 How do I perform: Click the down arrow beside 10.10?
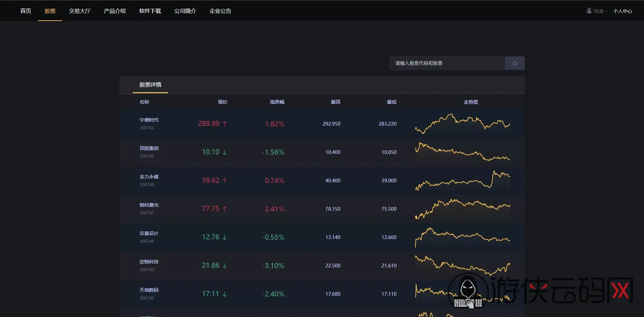[x=224, y=152]
